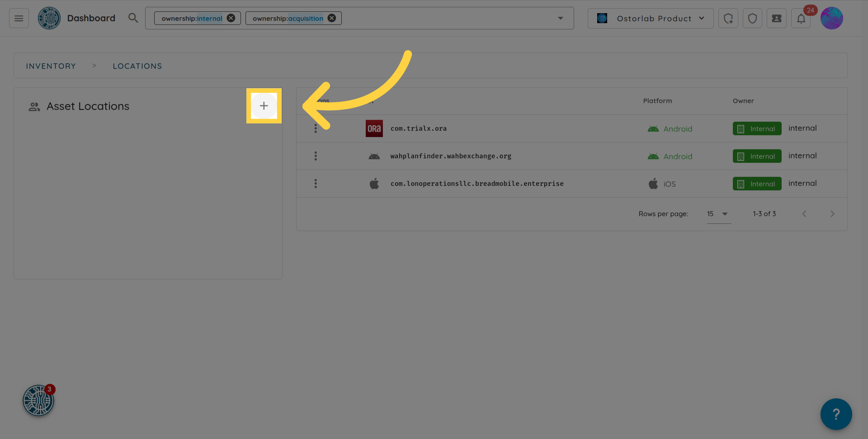
Task: Click the shield icon in header
Action: (x=752, y=19)
